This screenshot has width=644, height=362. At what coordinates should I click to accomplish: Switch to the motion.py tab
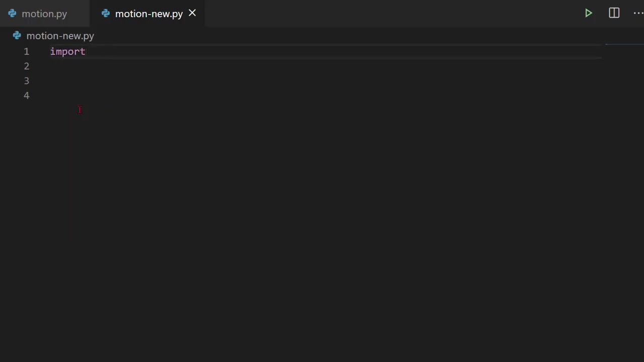pos(44,14)
